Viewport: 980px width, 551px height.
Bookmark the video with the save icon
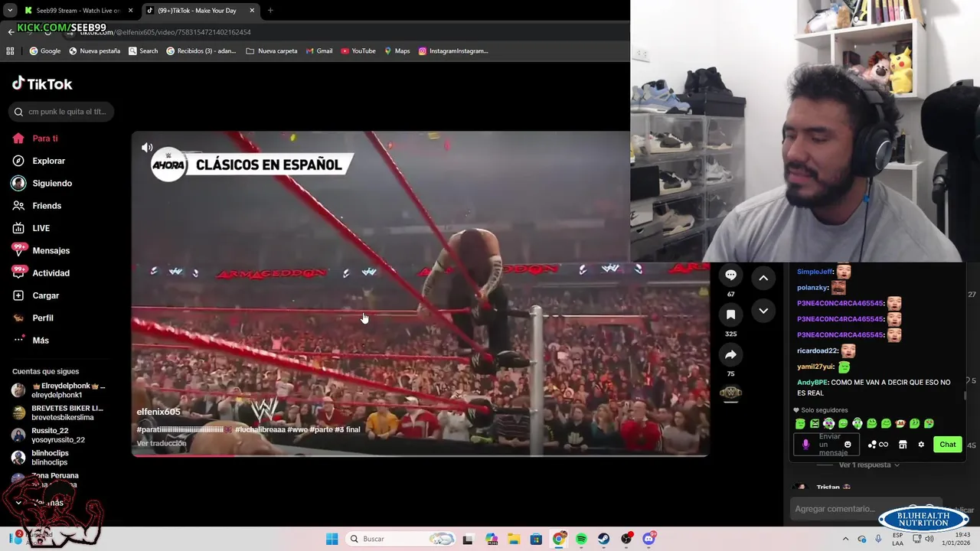pos(730,315)
